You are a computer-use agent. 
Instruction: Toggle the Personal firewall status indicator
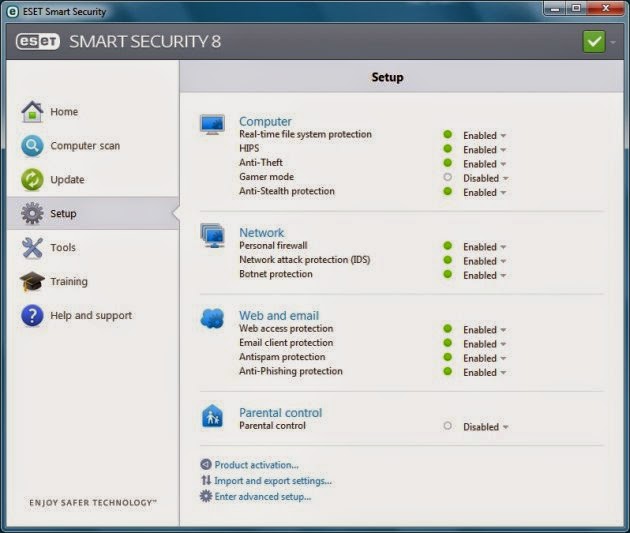(448, 246)
